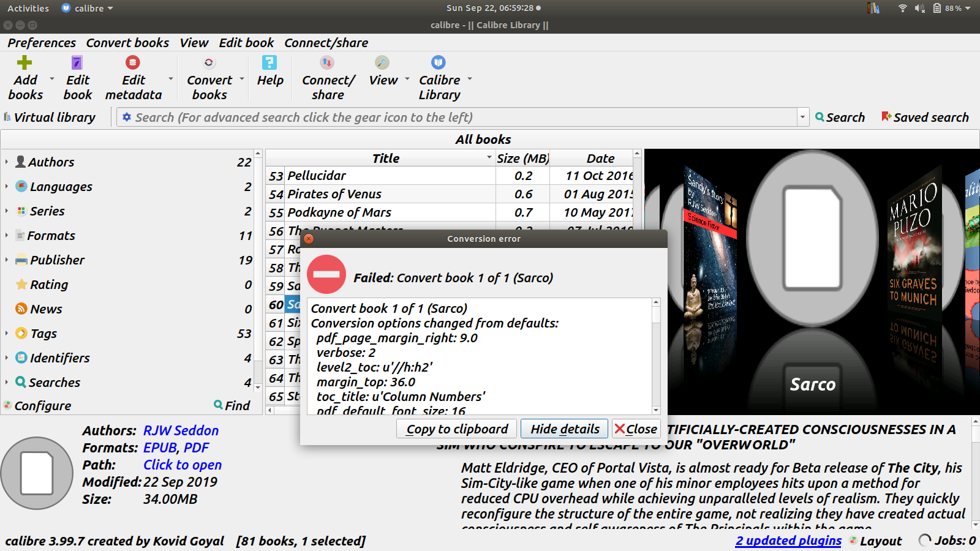The image size is (980, 551).
Task: Click Hide details in error dialog
Action: [x=565, y=429]
